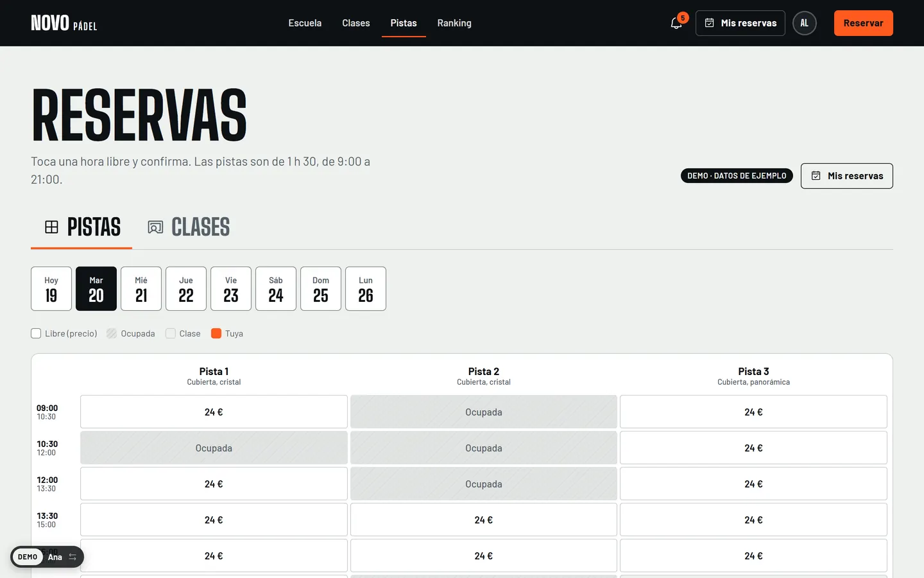Reserve the 12:00 slot on Pista 1
Image resolution: width=924 pixels, height=578 pixels.
click(214, 484)
